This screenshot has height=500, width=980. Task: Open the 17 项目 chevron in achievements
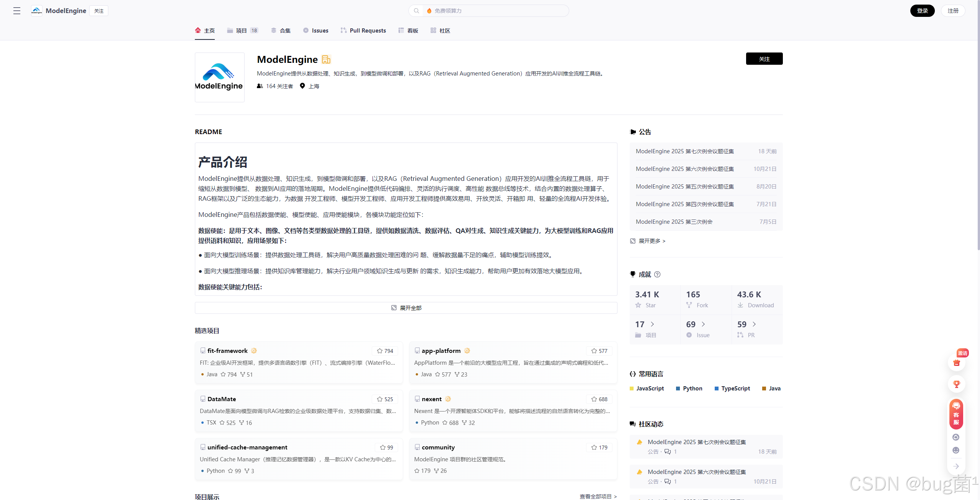tap(652, 324)
